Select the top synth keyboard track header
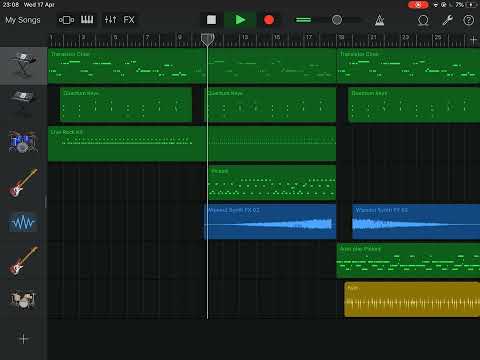The image size is (480, 360). pos(23,65)
